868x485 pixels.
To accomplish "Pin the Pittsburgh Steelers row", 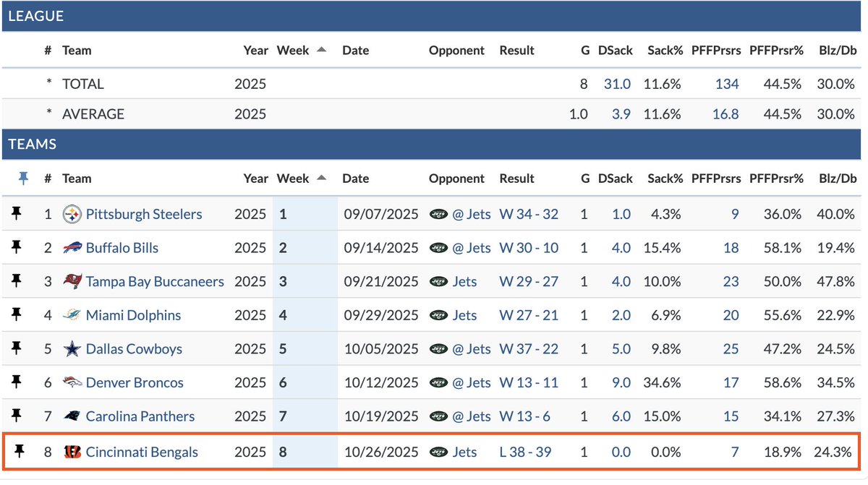I will coord(18,213).
